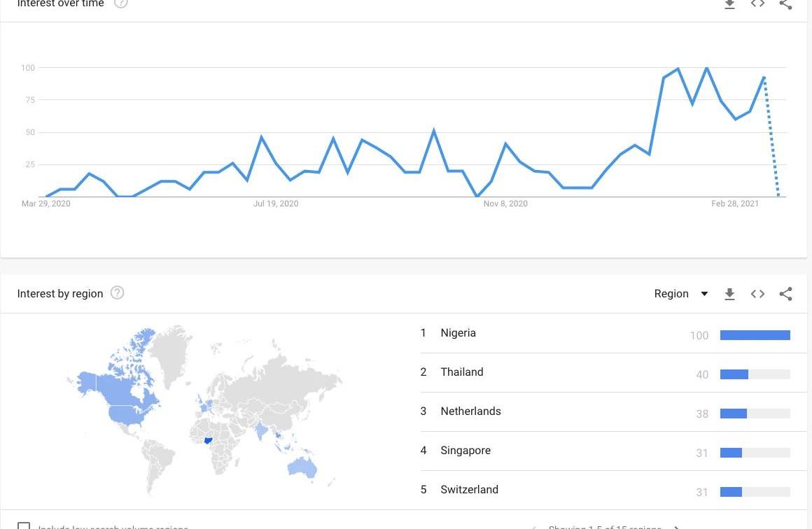Select Thailand from the region list

point(461,372)
